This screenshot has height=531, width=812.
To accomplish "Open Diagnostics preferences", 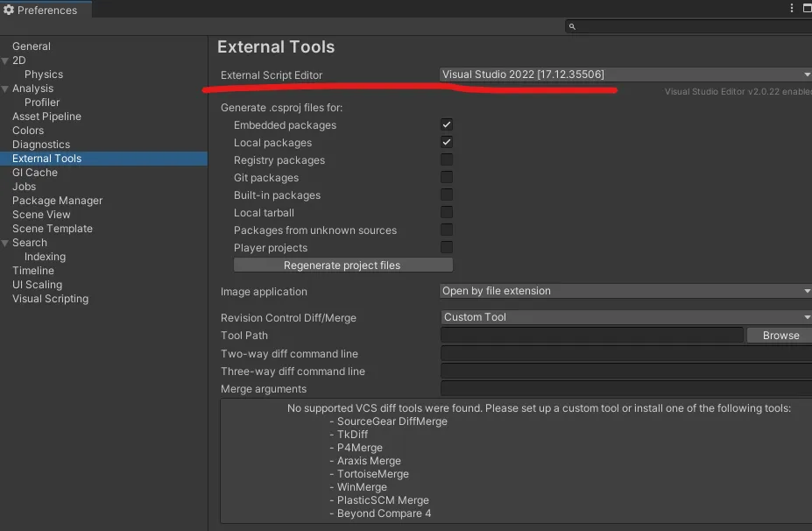I will (41, 144).
